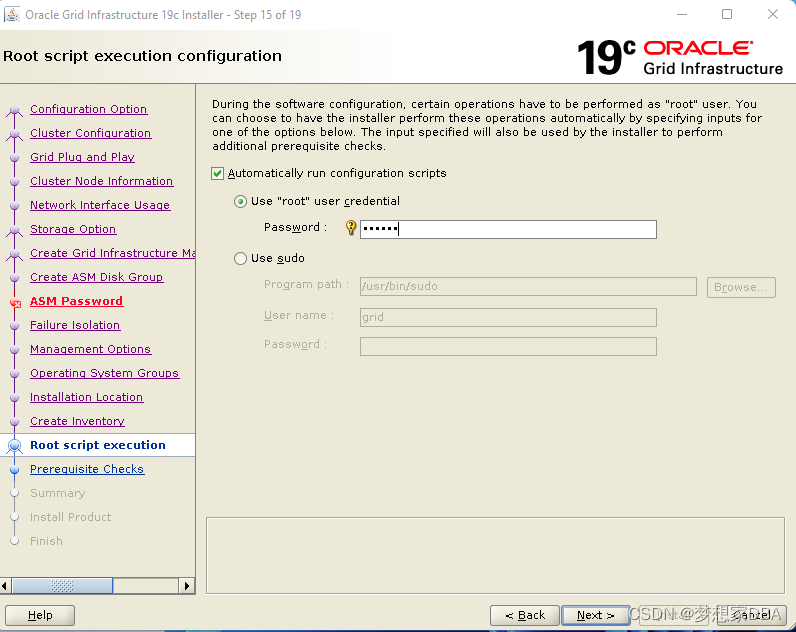Click the Install Product step label
Screen dimensions: 796x632
71,517
